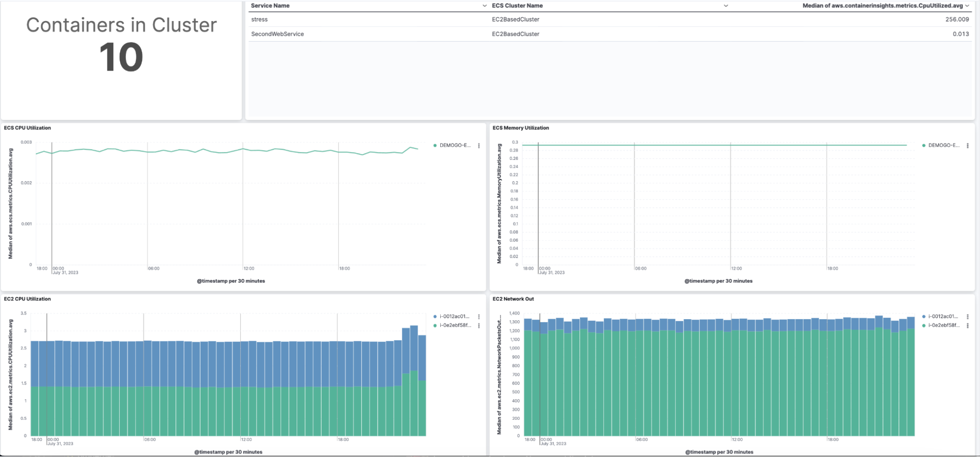Click green color dot for i-0e2ebf58f in EC2 CPU legend
Screen dimensions: 980x457
coord(435,326)
